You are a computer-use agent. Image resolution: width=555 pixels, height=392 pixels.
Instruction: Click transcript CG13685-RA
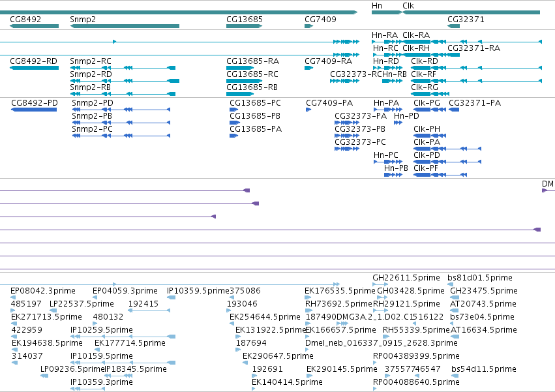[x=253, y=61]
